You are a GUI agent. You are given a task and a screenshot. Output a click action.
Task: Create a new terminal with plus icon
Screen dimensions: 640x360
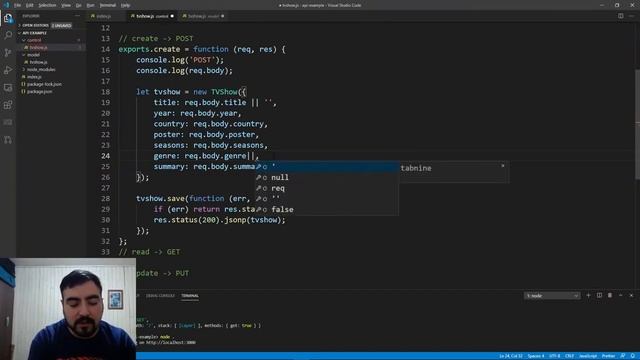pos(588,295)
